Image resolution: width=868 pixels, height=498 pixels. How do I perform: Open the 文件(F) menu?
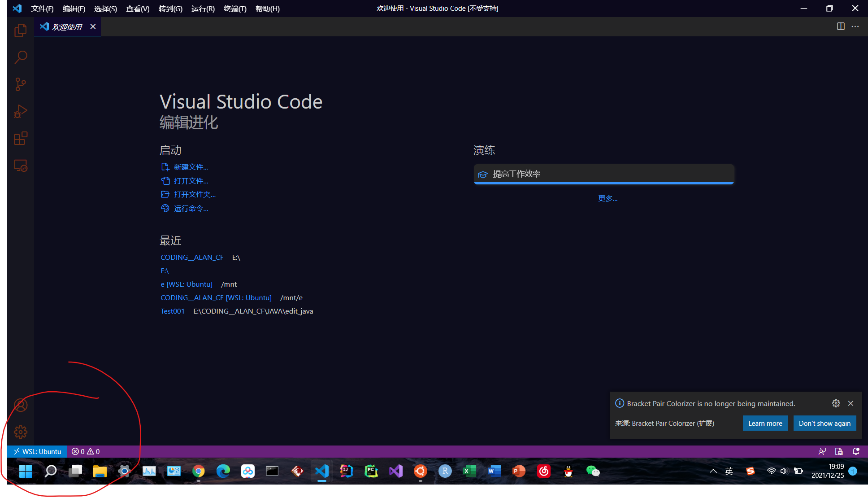click(x=42, y=9)
